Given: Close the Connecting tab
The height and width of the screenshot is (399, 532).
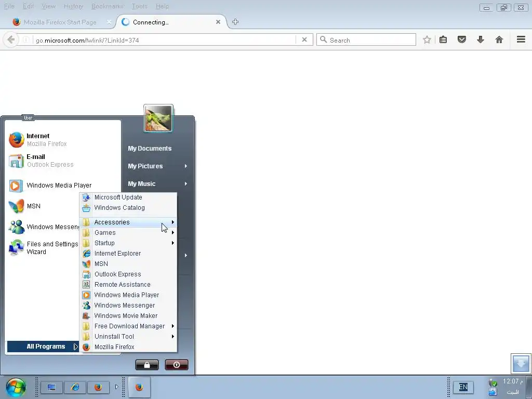Looking at the screenshot, I should pyautogui.click(x=218, y=22).
